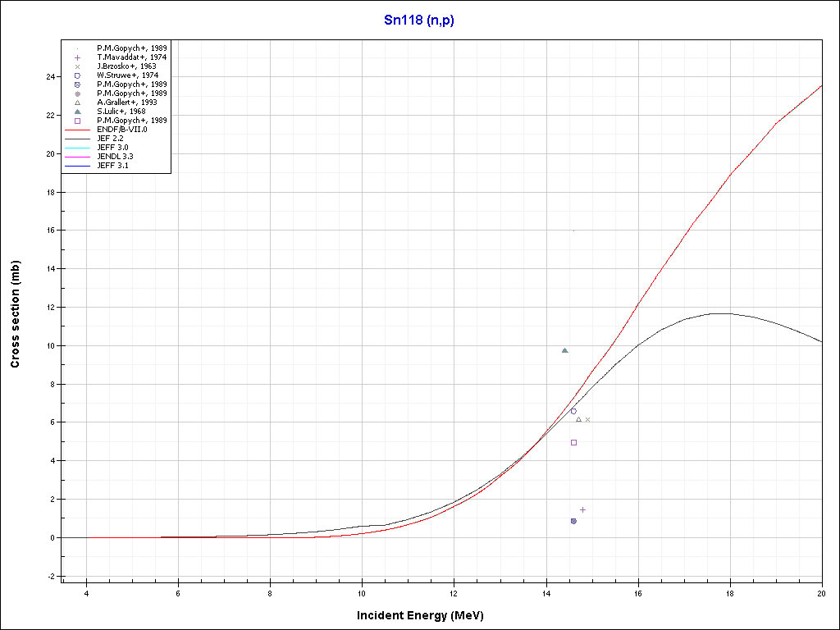Image resolution: width=840 pixels, height=630 pixels.
Task: Click the peak of the black JEF 2.2 curve
Action: tap(720, 313)
